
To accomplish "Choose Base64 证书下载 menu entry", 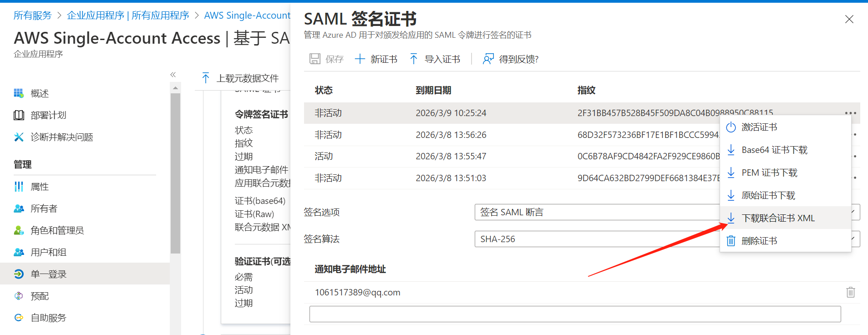I will (786, 150).
